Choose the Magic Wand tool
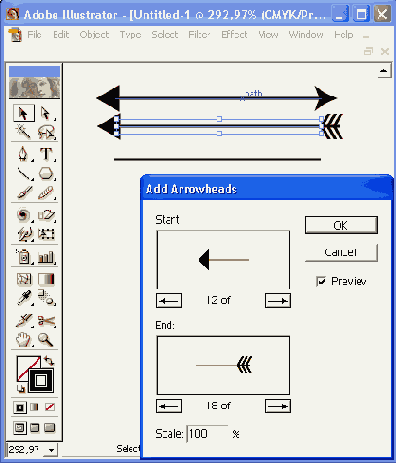 (x=24, y=132)
